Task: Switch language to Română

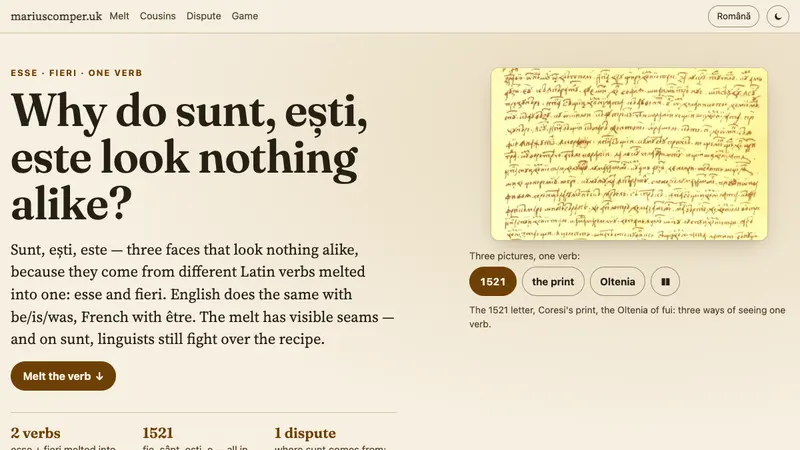Action: [x=733, y=16]
